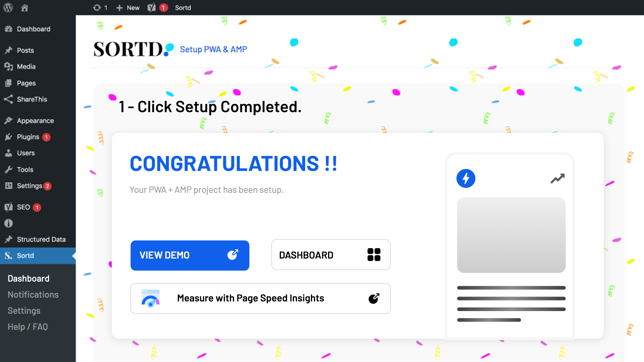Image resolution: width=644 pixels, height=362 pixels.
Task: Click the Dashboard grid icon button
Action: 374,255
